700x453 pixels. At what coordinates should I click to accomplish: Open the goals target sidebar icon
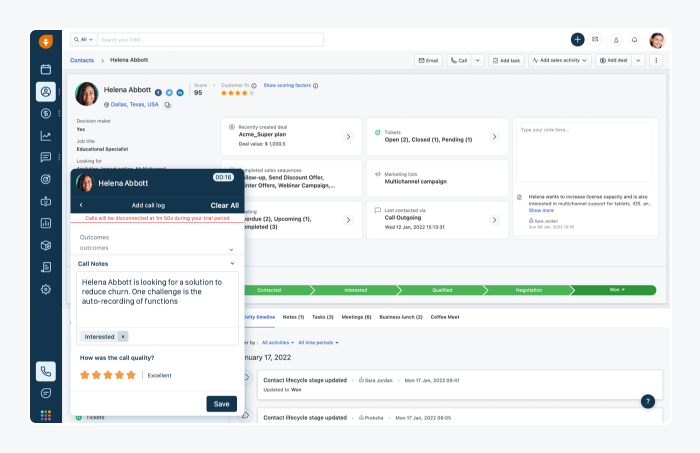coord(46,179)
